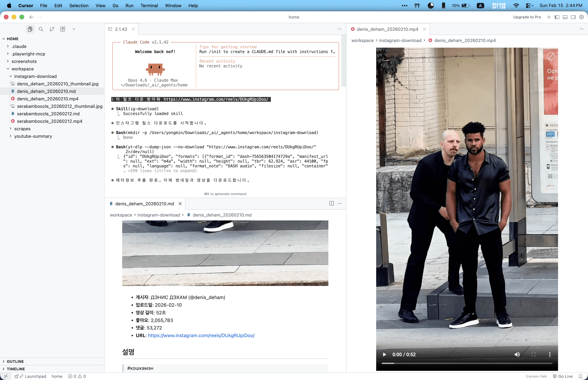
Task: Open the Terminal menu
Action: [x=149, y=5]
